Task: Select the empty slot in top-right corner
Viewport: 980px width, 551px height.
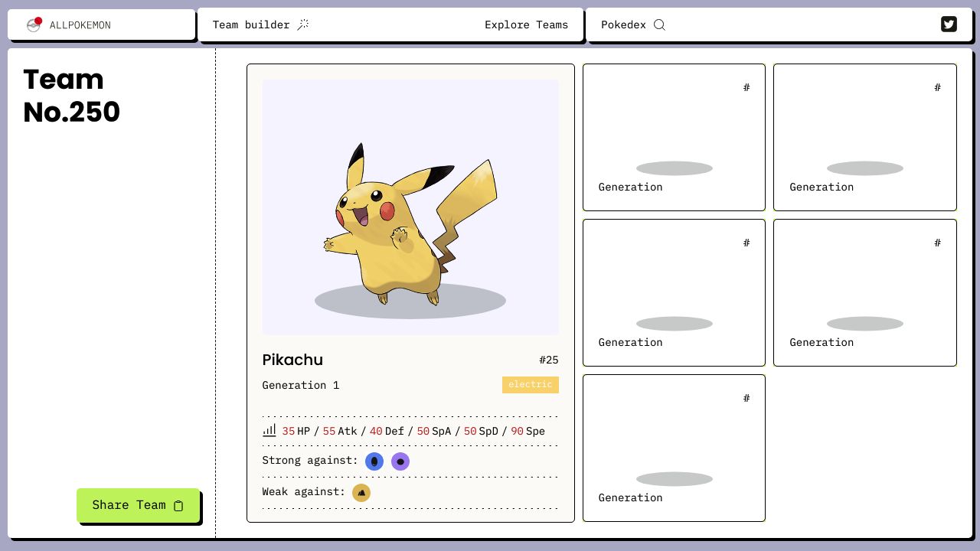Action: pyautogui.click(x=864, y=137)
